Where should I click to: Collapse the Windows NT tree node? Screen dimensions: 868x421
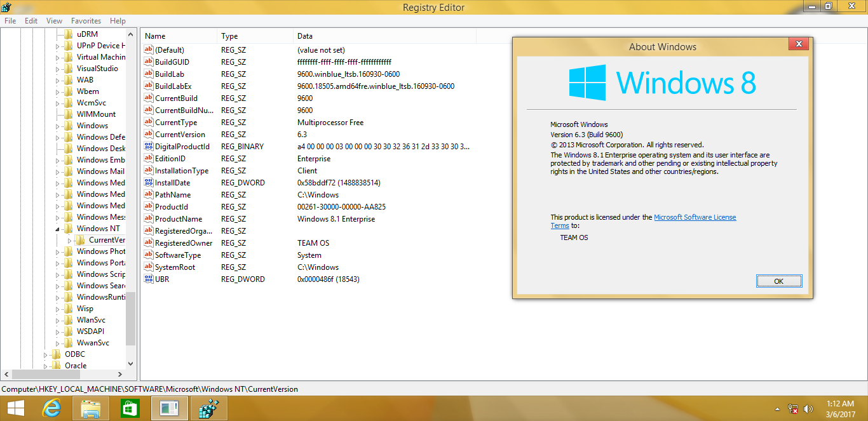tap(57, 229)
